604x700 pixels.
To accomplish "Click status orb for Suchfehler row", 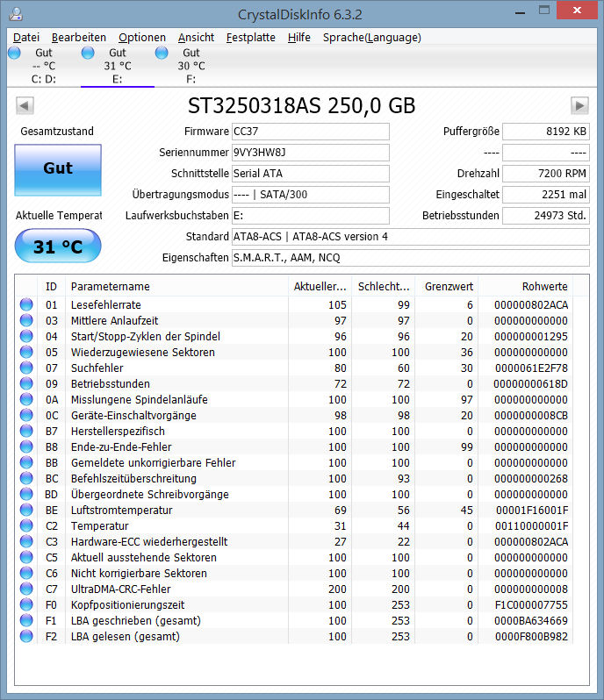I will [26, 368].
